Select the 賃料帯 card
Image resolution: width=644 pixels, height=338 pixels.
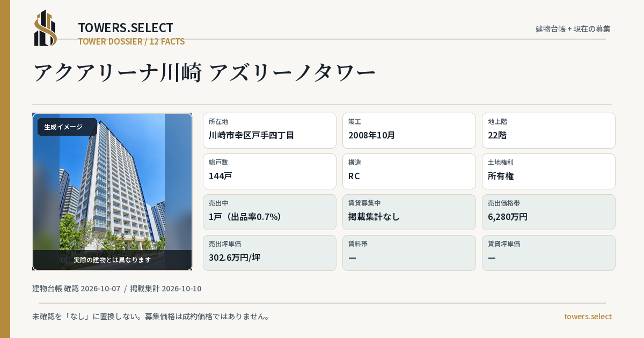coord(409,253)
